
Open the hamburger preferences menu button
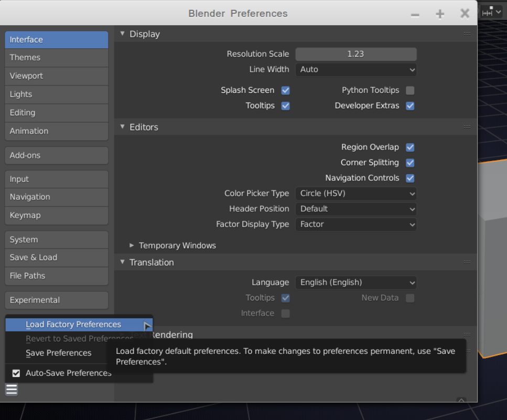coord(12,390)
